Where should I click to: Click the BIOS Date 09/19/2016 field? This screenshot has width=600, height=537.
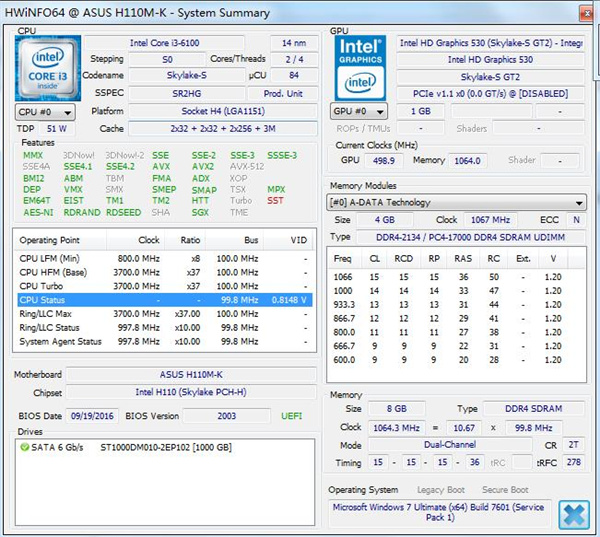93,416
